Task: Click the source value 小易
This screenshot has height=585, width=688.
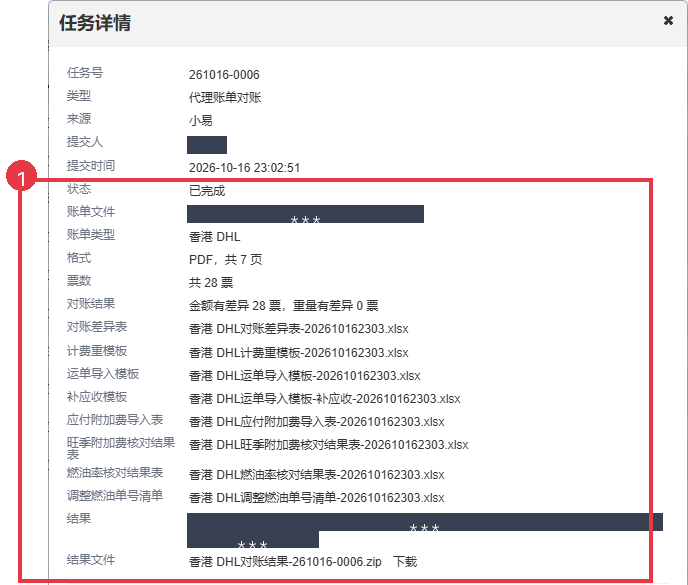Action: pos(201,120)
